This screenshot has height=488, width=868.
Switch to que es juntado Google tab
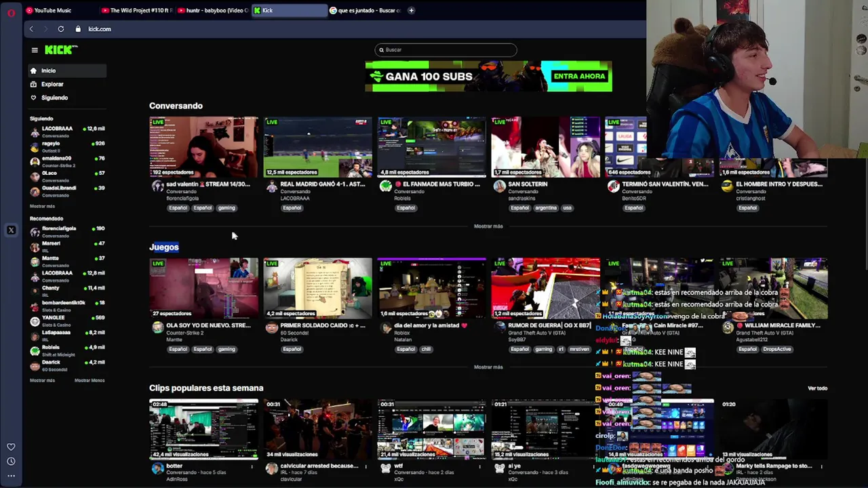pos(365,10)
